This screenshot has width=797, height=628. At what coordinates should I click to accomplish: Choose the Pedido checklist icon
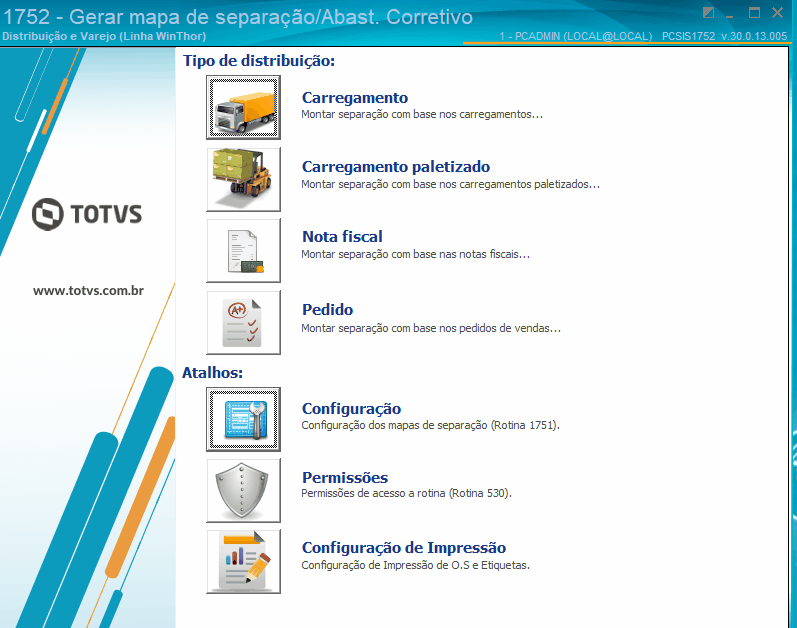tap(243, 323)
